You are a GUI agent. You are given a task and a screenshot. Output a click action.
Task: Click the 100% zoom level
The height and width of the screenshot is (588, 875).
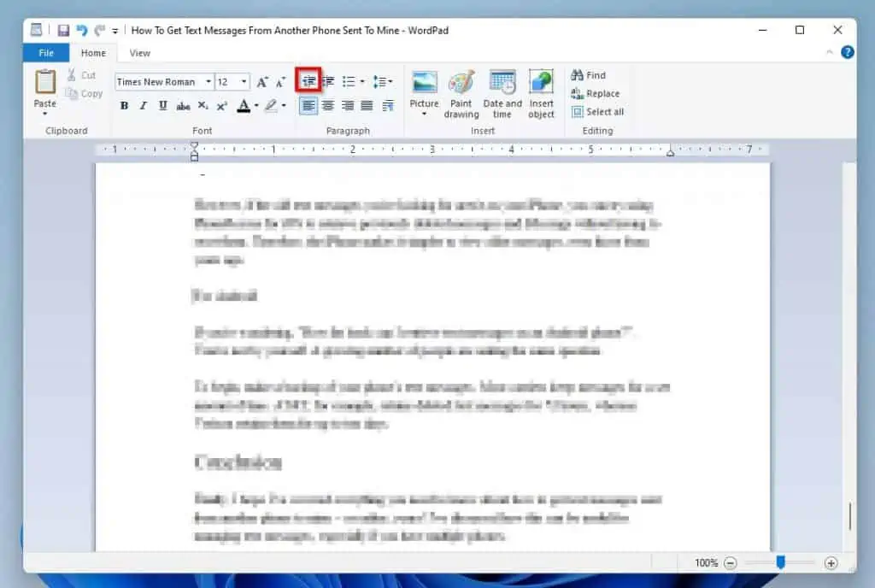click(706, 563)
